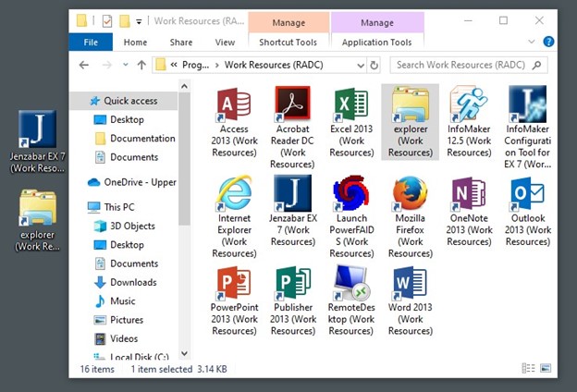Switch to large icons view layout
Image resolution: width=577 pixels, height=392 pixels.
click(x=546, y=368)
